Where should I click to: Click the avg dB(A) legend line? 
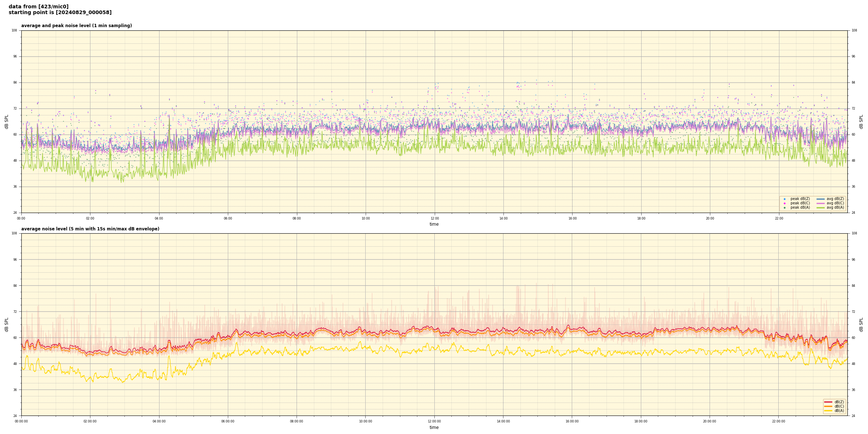click(x=821, y=208)
